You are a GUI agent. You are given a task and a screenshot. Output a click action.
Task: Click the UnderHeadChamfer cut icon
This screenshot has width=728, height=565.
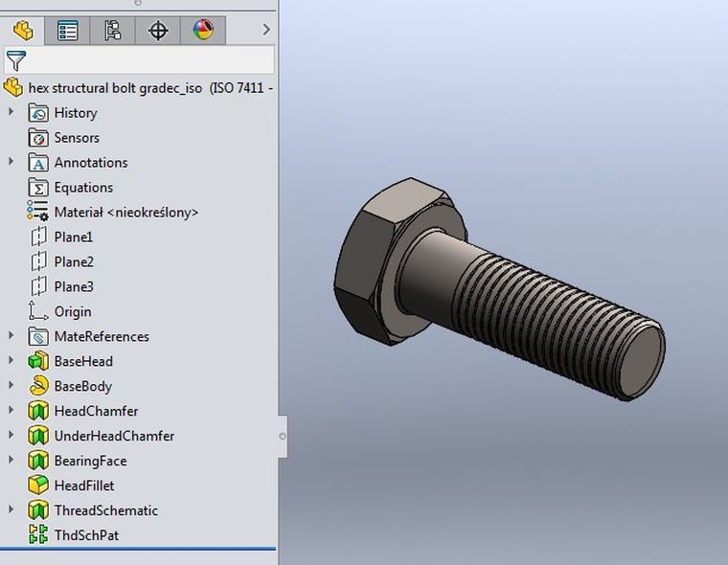(x=38, y=436)
